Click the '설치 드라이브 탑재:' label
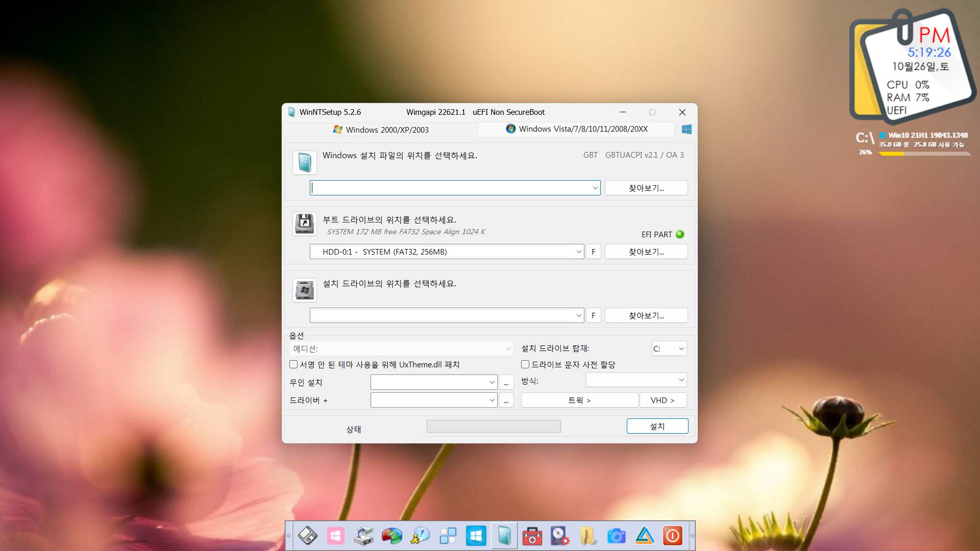Viewport: 980px width, 551px height. pyautogui.click(x=555, y=348)
